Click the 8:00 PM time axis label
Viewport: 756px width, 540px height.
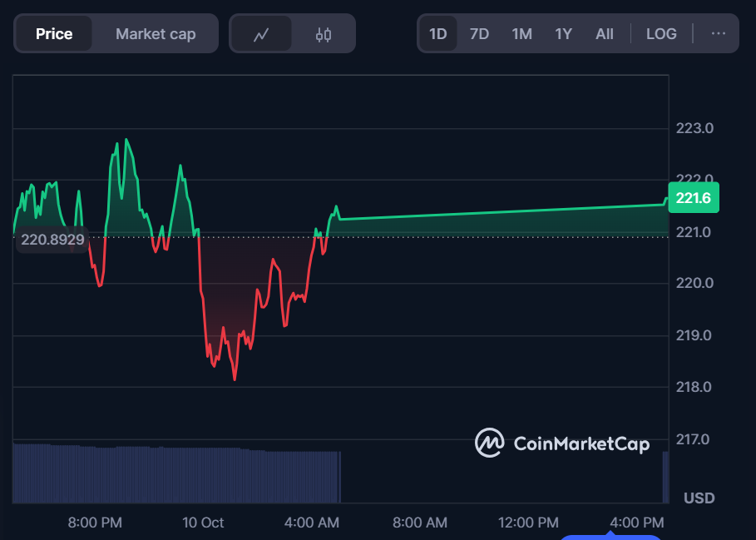click(x=95, y=523)
